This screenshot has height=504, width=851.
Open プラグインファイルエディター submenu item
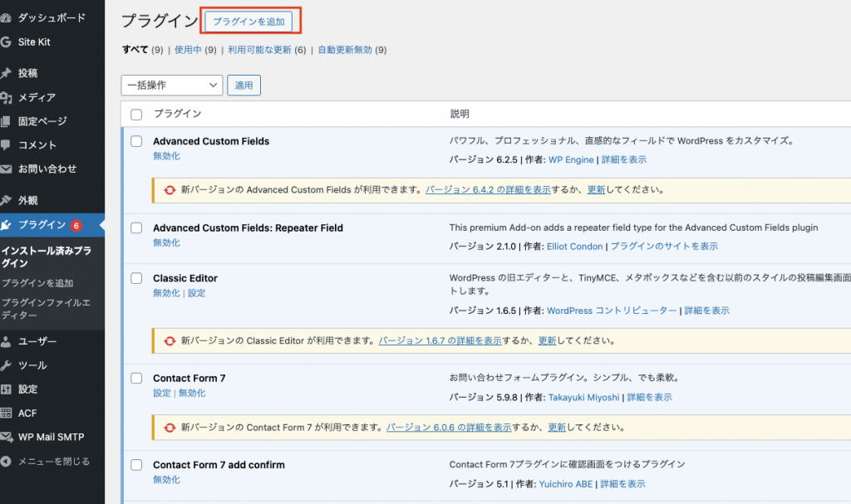[x=46, y=309]
